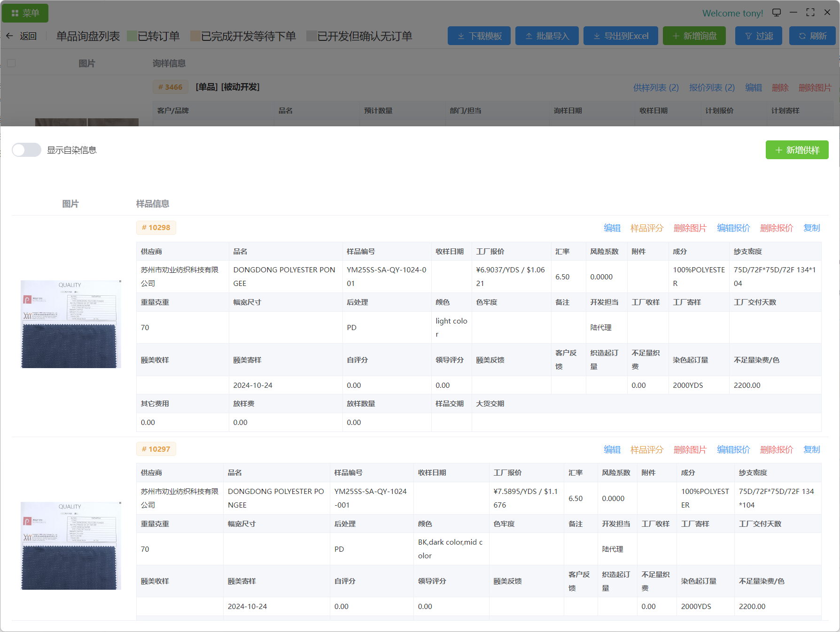Refresh the list with 刷新
This screenshot has height=632, width=840.
[x=812, y=36]
